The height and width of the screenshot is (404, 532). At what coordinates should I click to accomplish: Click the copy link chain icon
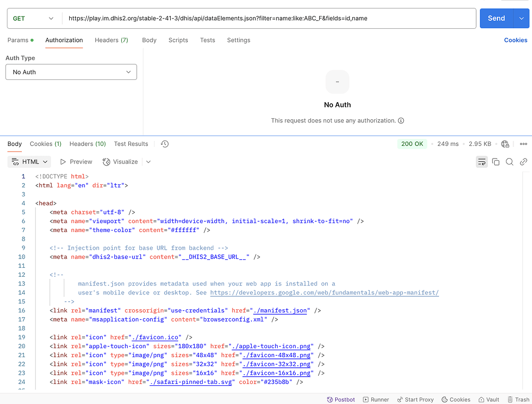pos(523,162)
